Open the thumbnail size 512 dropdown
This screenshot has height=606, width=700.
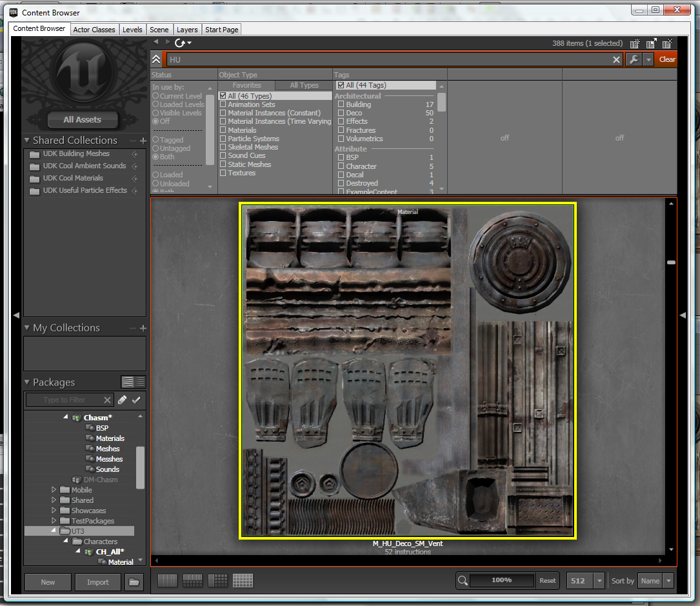599,581
